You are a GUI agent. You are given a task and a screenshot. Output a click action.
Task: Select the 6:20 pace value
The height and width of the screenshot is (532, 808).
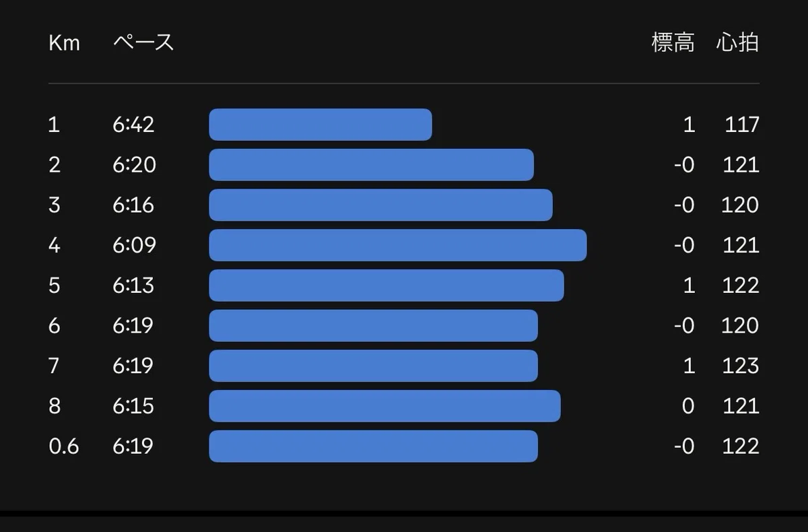[134, 165]
